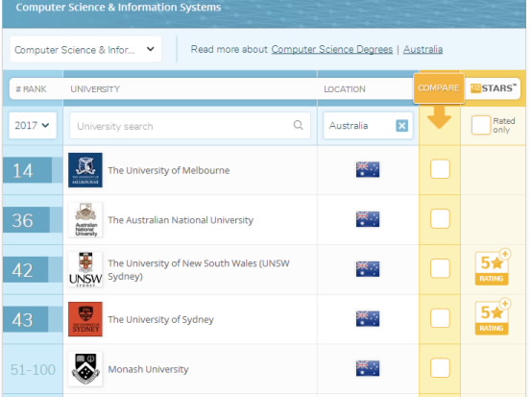Open the Australia link in header
532x397 pixels.
423,49
